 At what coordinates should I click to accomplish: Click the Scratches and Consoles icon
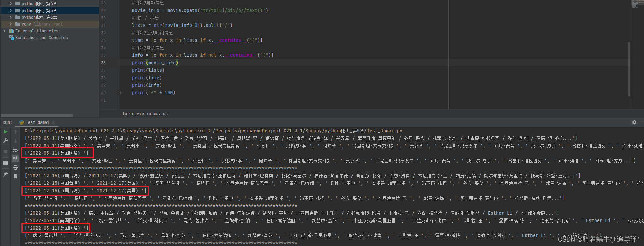coord(12,38)
